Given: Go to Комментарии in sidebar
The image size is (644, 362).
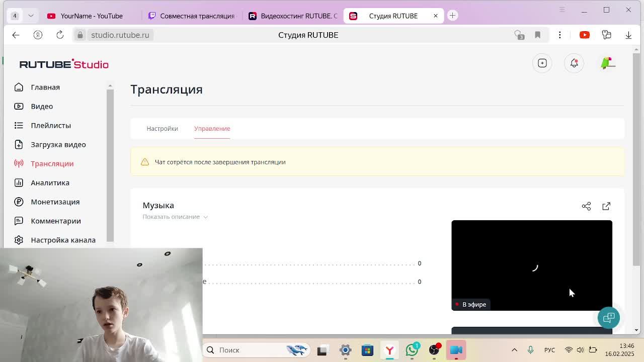Looking at the screenshot, I should coord(55,221).
